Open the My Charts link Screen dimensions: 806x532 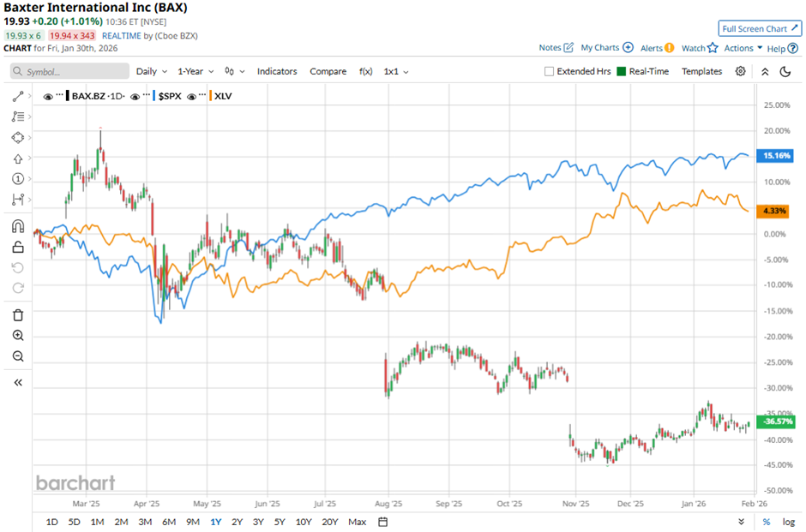[x=606, y=48]
